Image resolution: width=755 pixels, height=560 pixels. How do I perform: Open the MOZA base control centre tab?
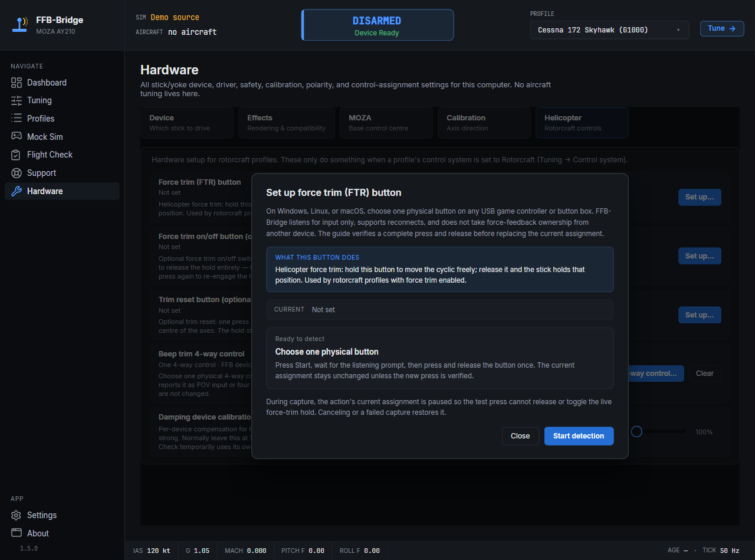point(386,123)
